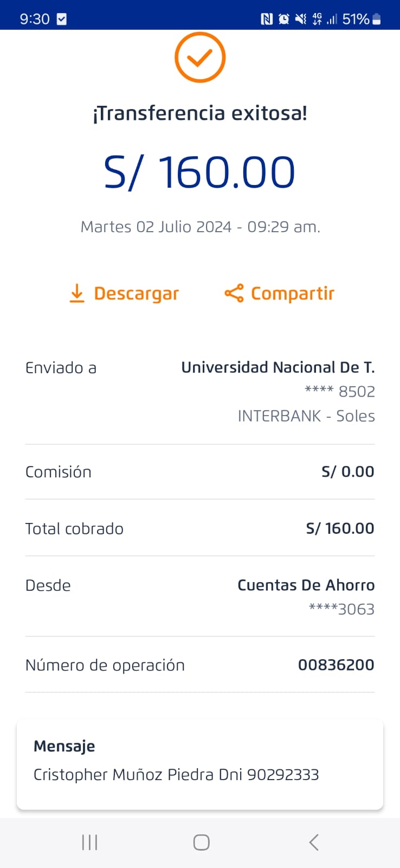Go back using navigation arrow
400x868 pixels.
(x=313, y=842)
